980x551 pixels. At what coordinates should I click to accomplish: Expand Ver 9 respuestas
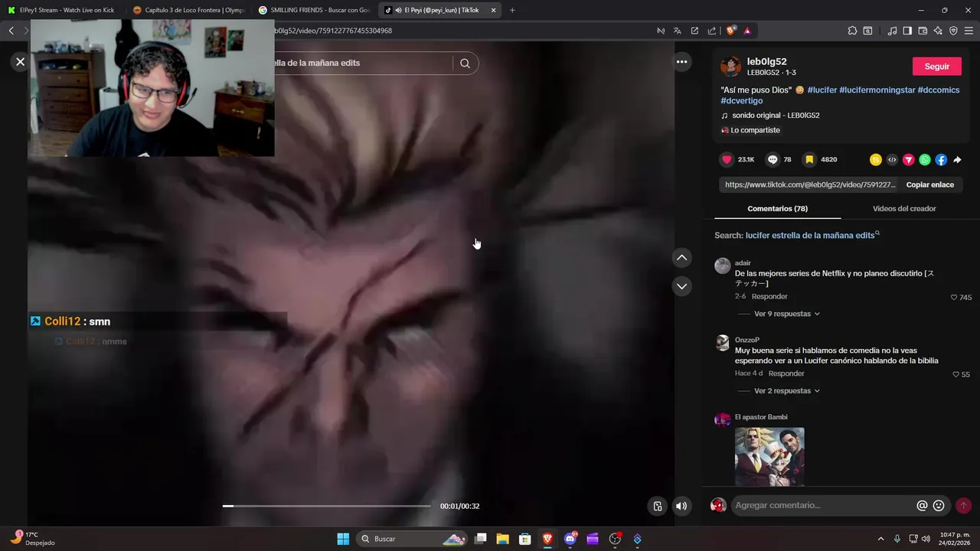click(786, 314)
